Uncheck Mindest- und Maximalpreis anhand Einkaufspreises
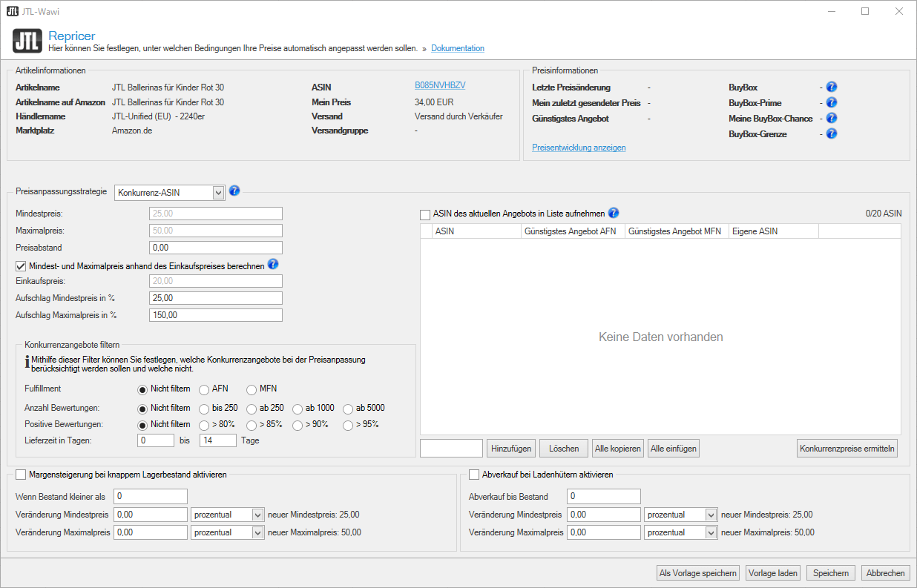The width and height of the screenshot is (917, 588). [21, 265]
